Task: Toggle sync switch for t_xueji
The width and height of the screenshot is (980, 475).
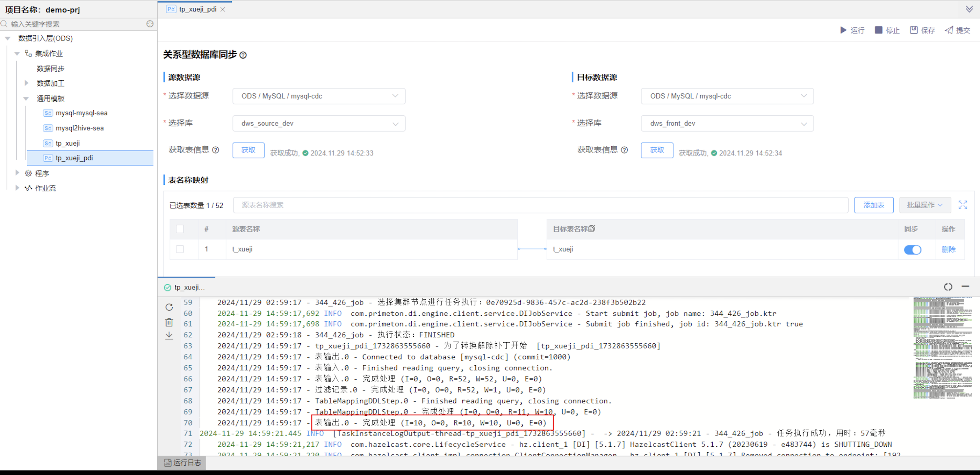Action: [x=912, y=249]
